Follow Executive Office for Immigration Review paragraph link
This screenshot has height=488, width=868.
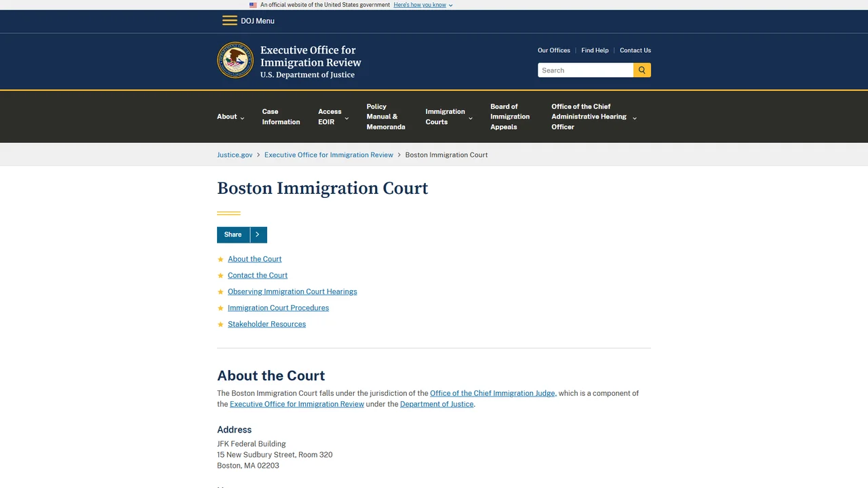click(x=297, y=404)
